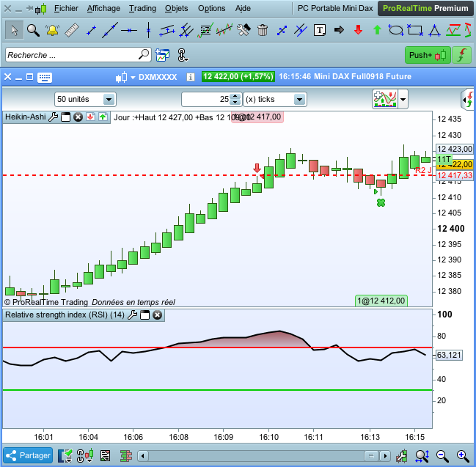Expand the indicators dropdown arrow
This screenshot has height=467, width=476.
tap(403, 99)
